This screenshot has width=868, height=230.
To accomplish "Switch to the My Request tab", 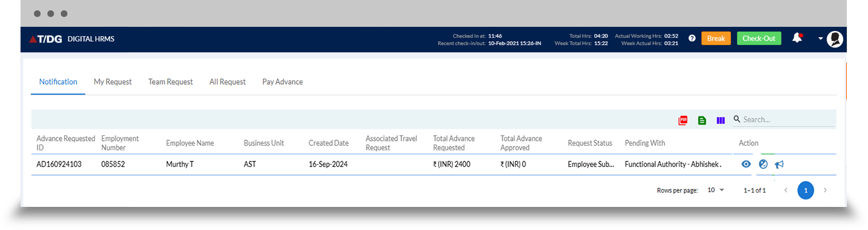I will (113, 82).
